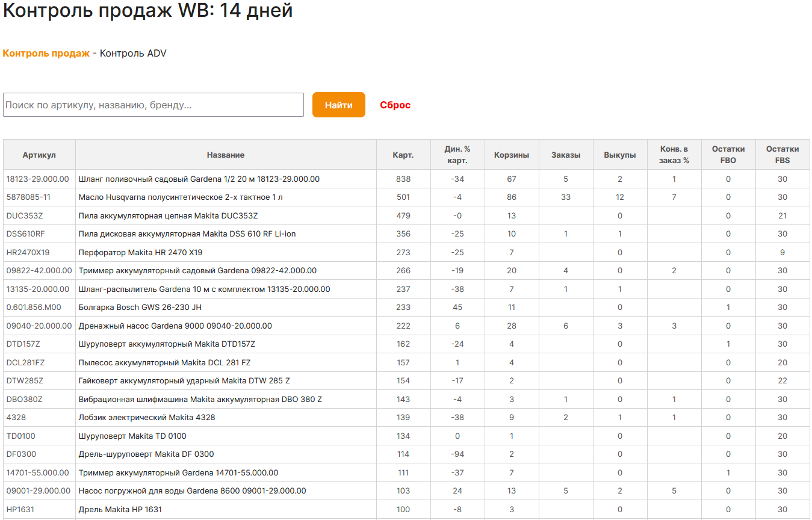Click the 838 value in the Карт. column
The height and width of the screenshot is (520, 812).
403,179
